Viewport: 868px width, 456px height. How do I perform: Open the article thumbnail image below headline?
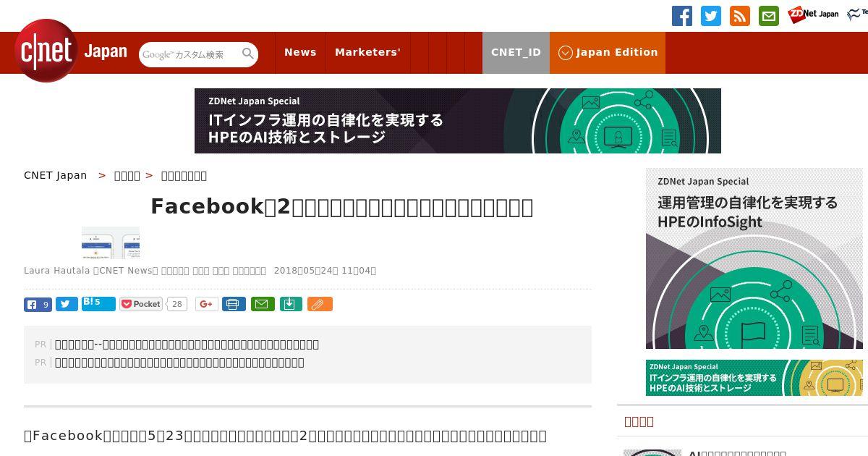point(111,242)
